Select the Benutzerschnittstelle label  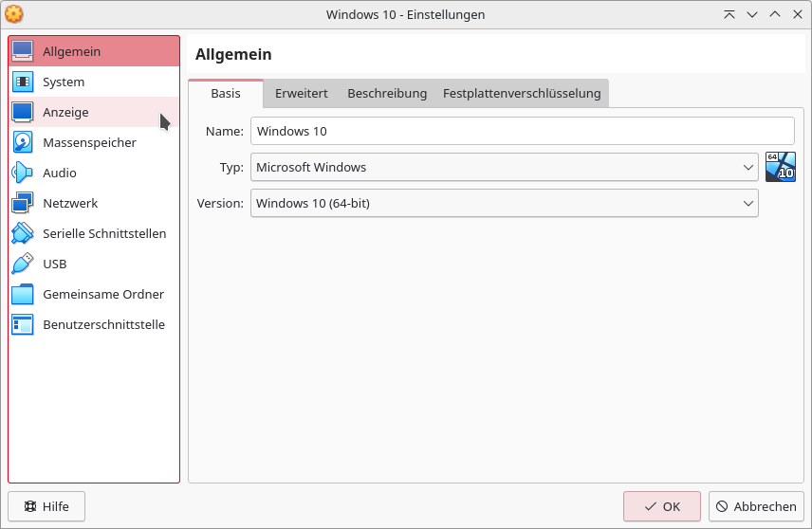click(x=103, y=324)
